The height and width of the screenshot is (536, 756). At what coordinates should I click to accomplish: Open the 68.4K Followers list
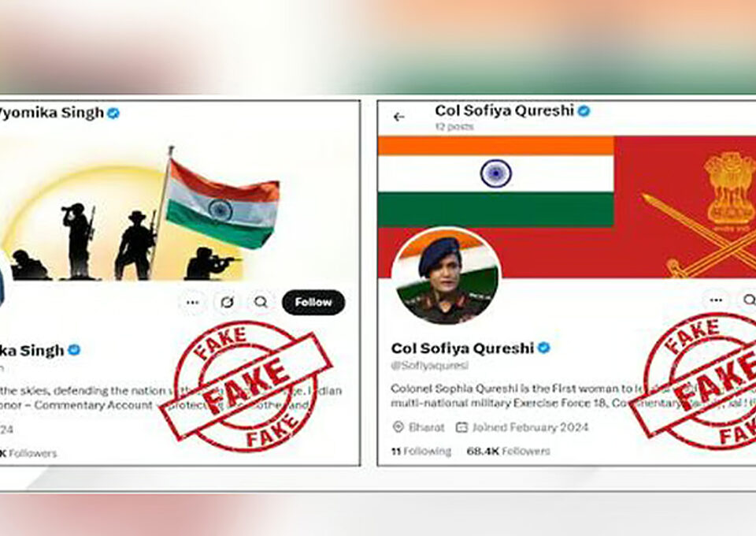coord(508,452)
